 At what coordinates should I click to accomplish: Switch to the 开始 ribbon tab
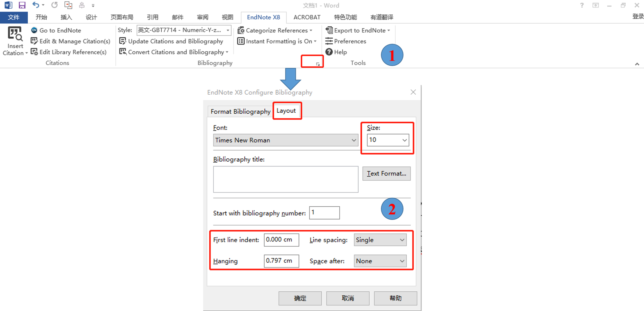click(42, 17)
